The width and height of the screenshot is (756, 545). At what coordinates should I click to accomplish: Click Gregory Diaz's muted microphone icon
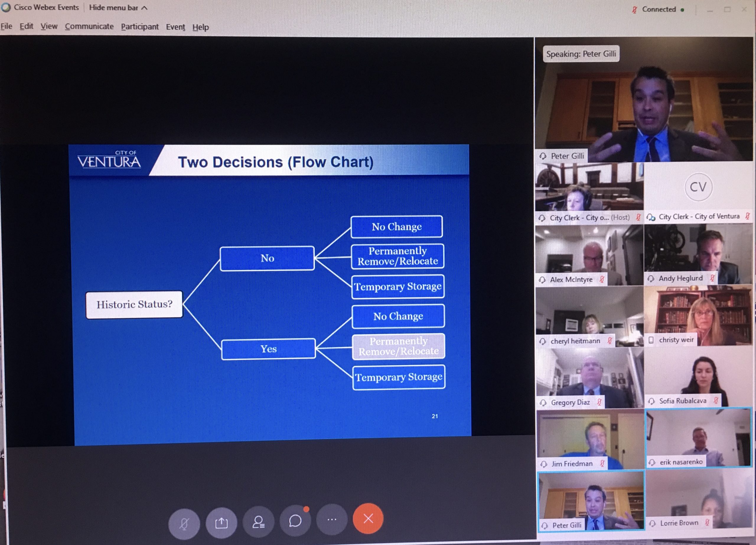tap(599, 402)
